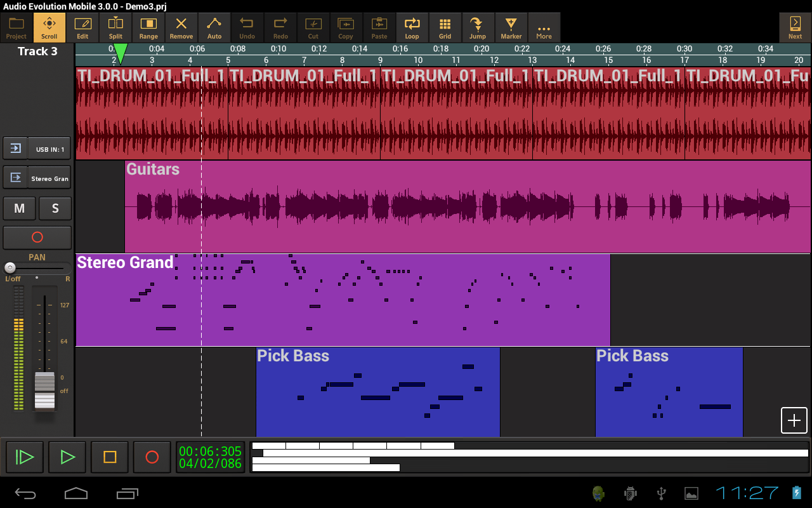Arm Track 3 for recording
812x508 pixels.
[x=37, y=237]
